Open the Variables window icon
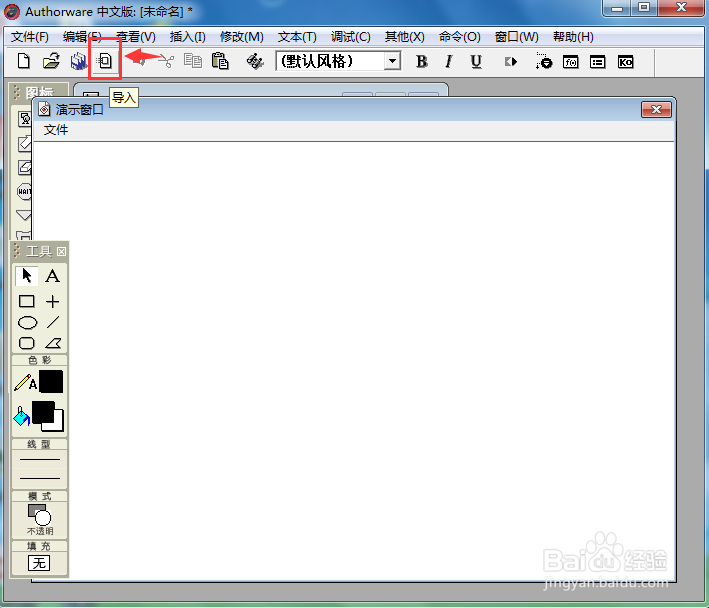Viewport: 709px width, 608px height. click(x=598, y=62)
